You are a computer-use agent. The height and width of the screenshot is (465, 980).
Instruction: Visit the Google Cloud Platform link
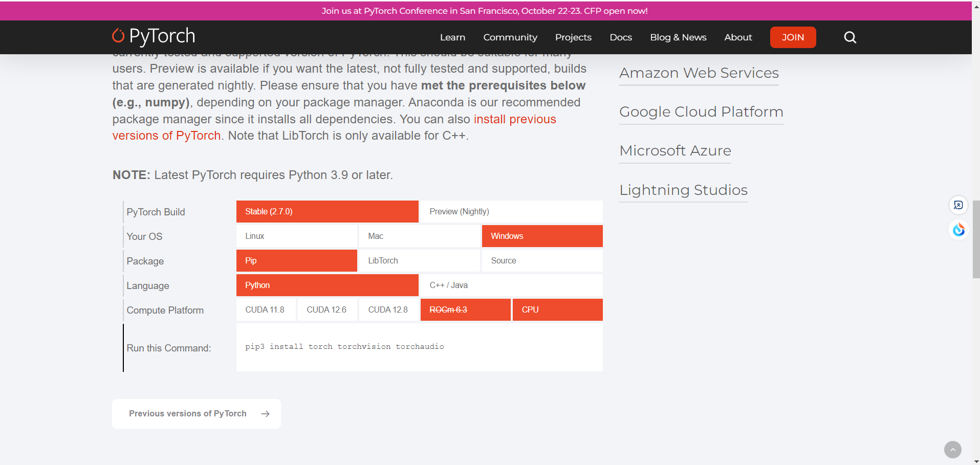click(701, 112)
